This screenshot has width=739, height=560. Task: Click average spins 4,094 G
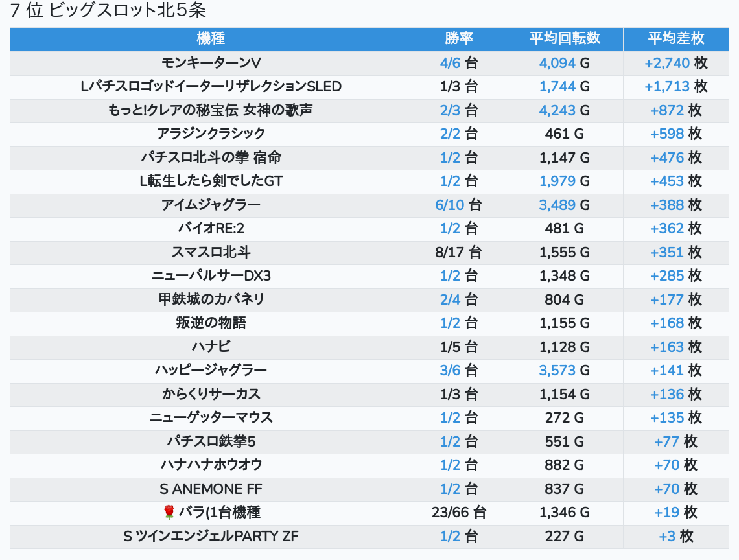564,63
